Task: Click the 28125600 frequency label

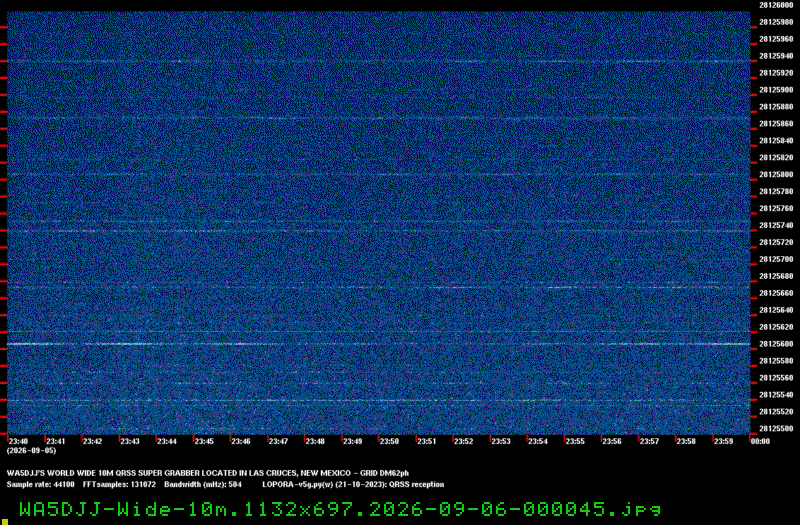Action: point(776,344)
